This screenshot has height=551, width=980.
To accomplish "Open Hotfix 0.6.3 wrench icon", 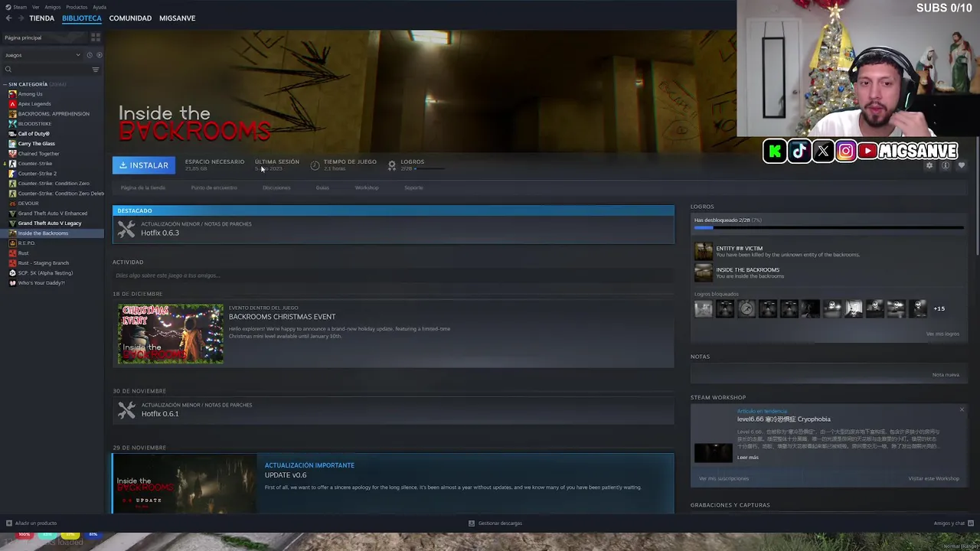I will 126,229.
